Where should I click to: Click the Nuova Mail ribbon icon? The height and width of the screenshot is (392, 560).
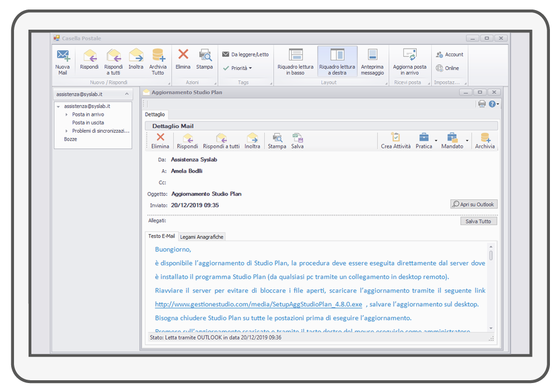[x=63, y=60]
